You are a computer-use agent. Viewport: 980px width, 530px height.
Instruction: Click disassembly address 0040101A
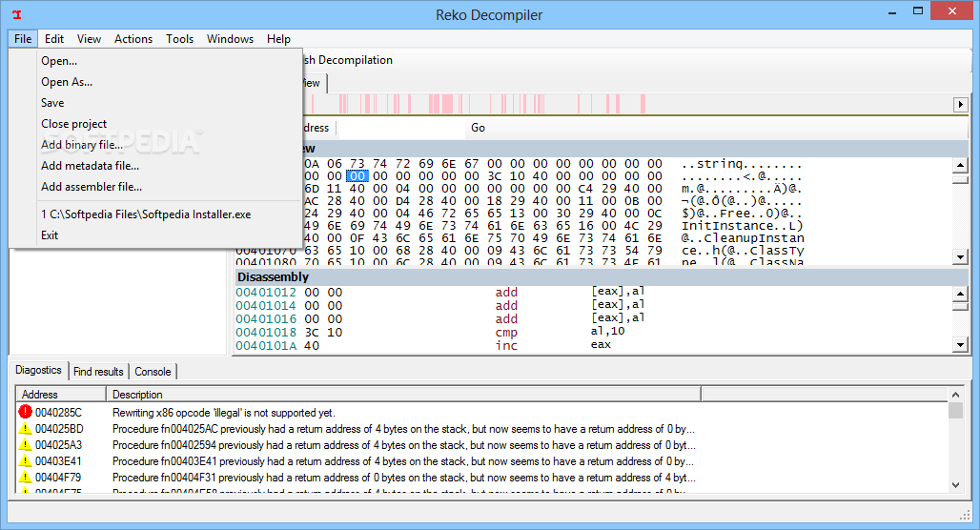[266, 346]
